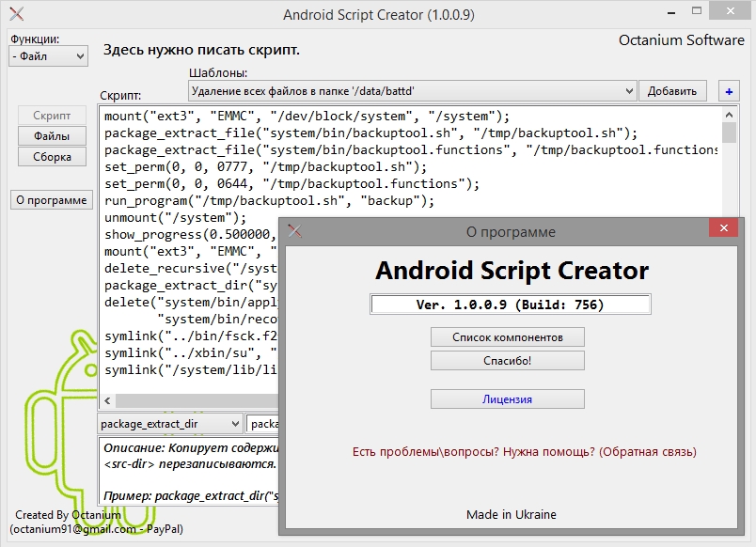Click the first 'mount("ext3", "EMMC"' script line

point(307,117)
